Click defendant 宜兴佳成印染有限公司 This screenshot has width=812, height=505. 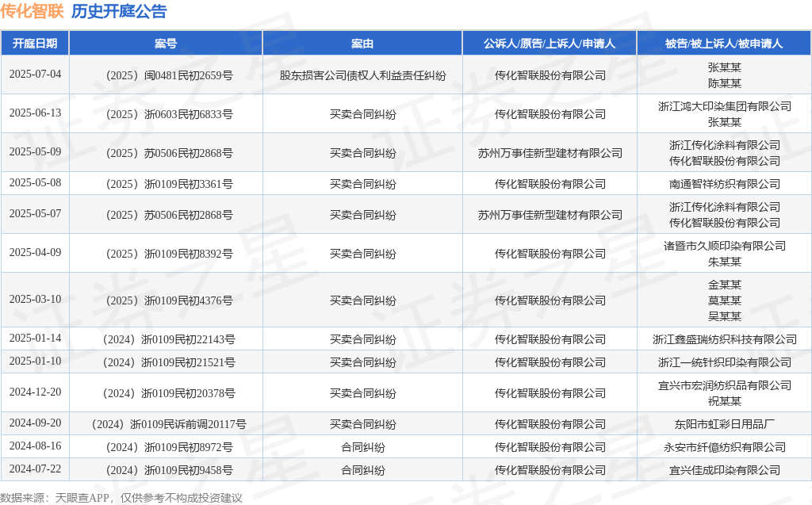click(725, 470)
